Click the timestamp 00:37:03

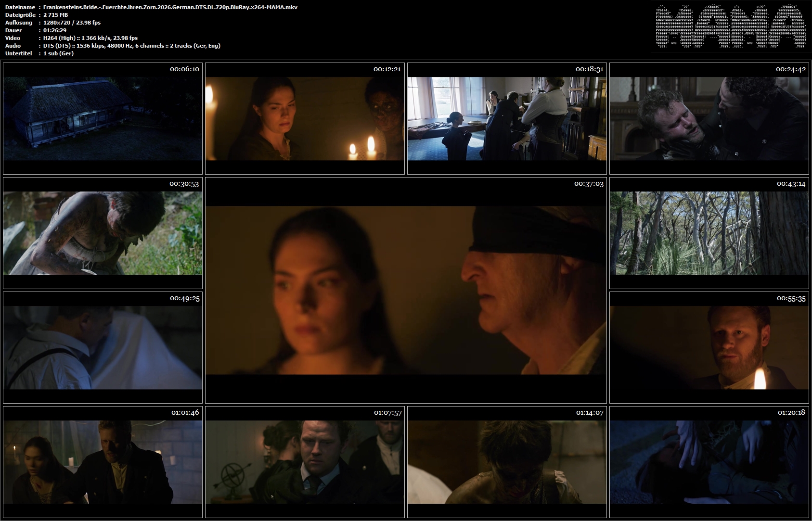(589, 184)
